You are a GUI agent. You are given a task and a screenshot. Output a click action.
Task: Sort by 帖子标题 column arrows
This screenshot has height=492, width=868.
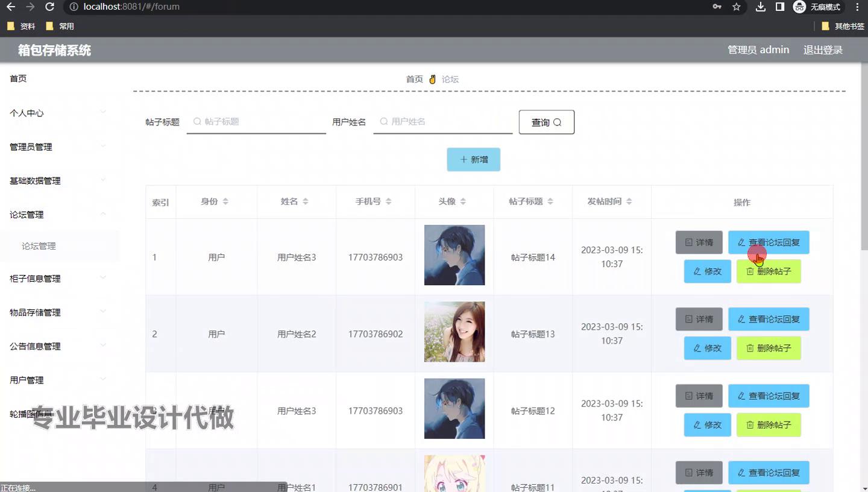click(x=550, y=201)
